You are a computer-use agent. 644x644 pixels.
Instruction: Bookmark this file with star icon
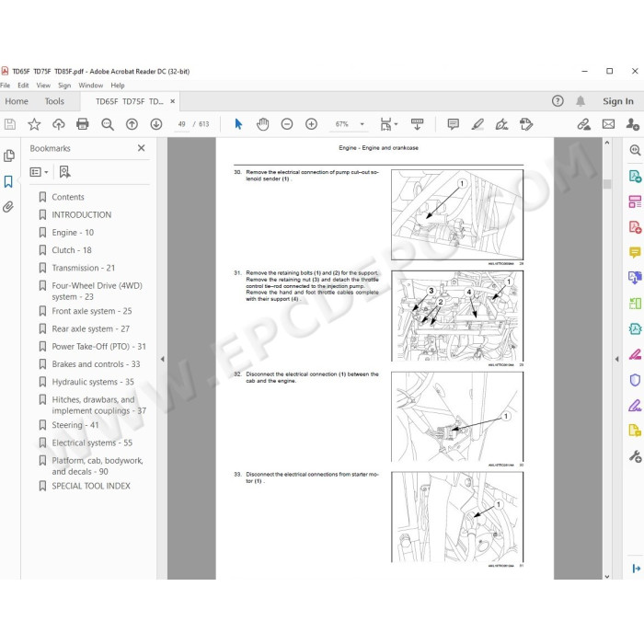[34, 124]
